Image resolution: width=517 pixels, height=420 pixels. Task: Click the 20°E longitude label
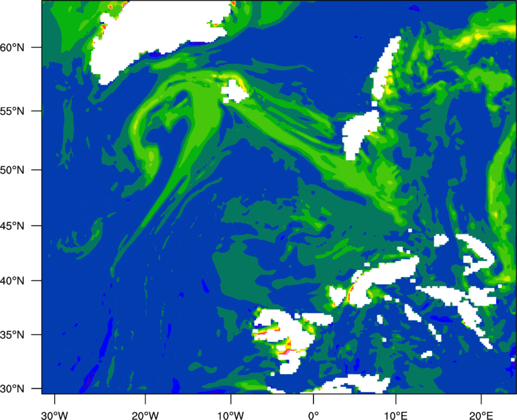481,415
